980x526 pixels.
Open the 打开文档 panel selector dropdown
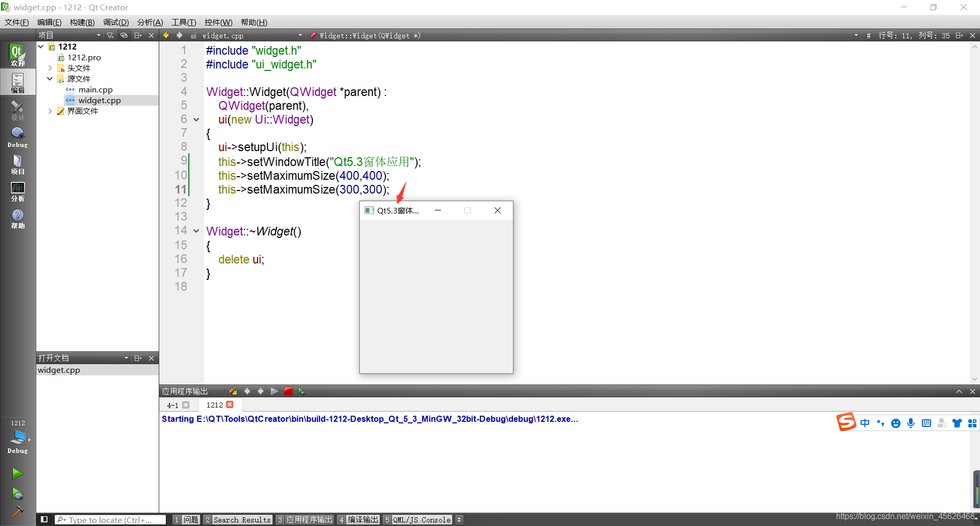click(84, 358)
